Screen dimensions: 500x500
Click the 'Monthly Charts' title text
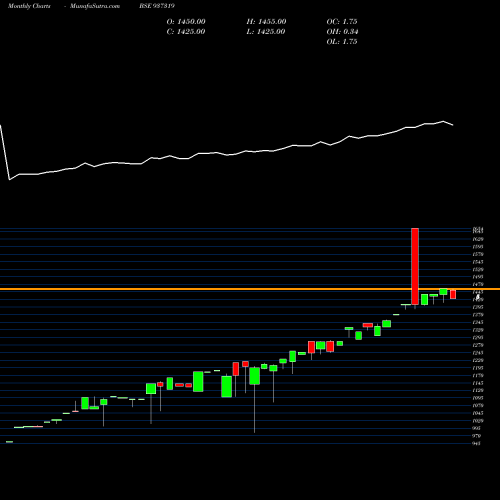coord(29,6)
